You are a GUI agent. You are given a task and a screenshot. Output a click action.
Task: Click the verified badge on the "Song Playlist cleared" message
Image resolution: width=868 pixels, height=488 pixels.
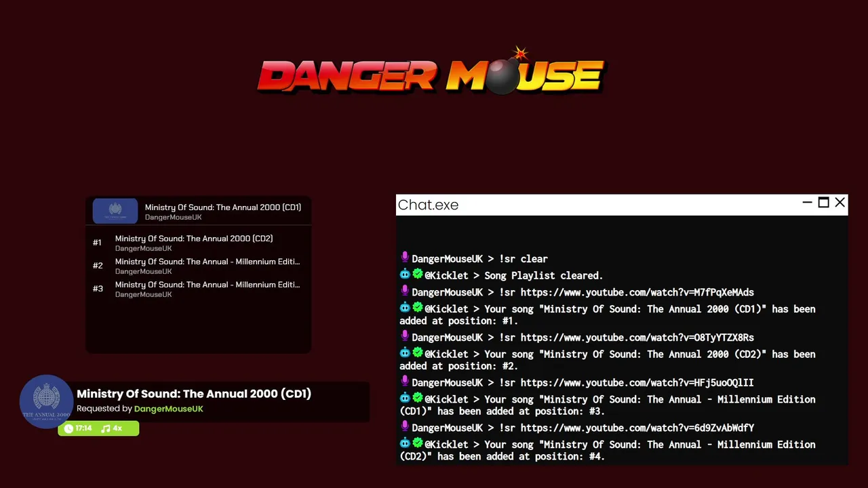[x=418, y=274]
